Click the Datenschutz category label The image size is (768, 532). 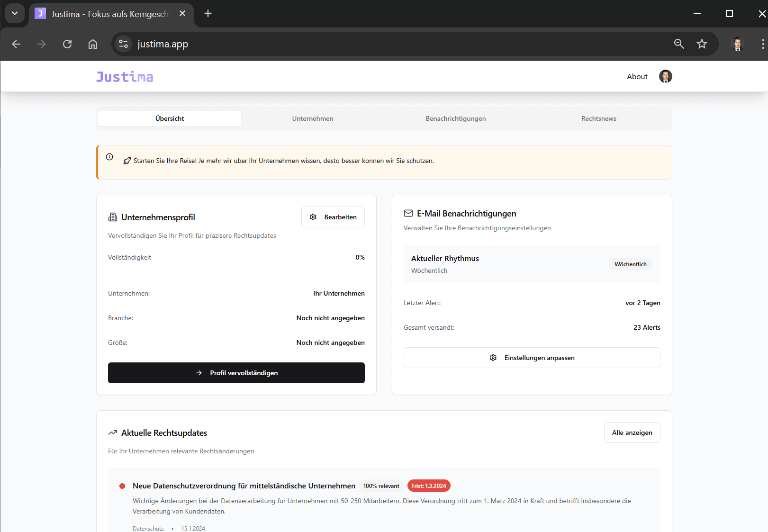148,528
